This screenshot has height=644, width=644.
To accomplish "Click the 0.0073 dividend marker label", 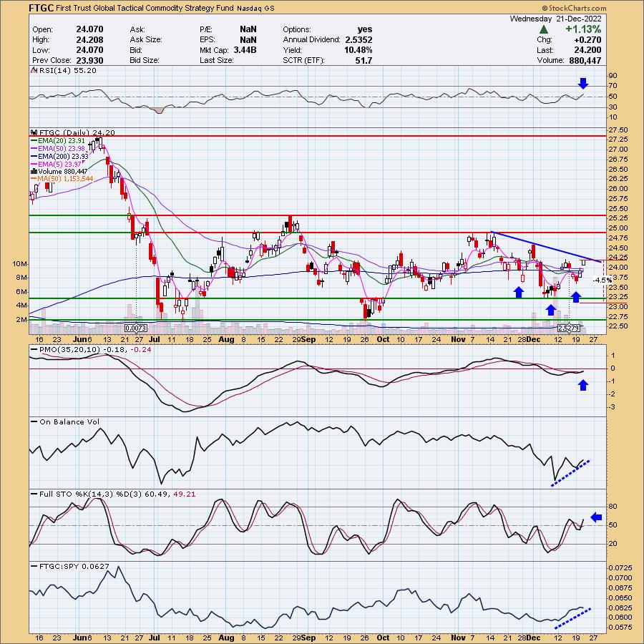I will click(x=135, y=328).
